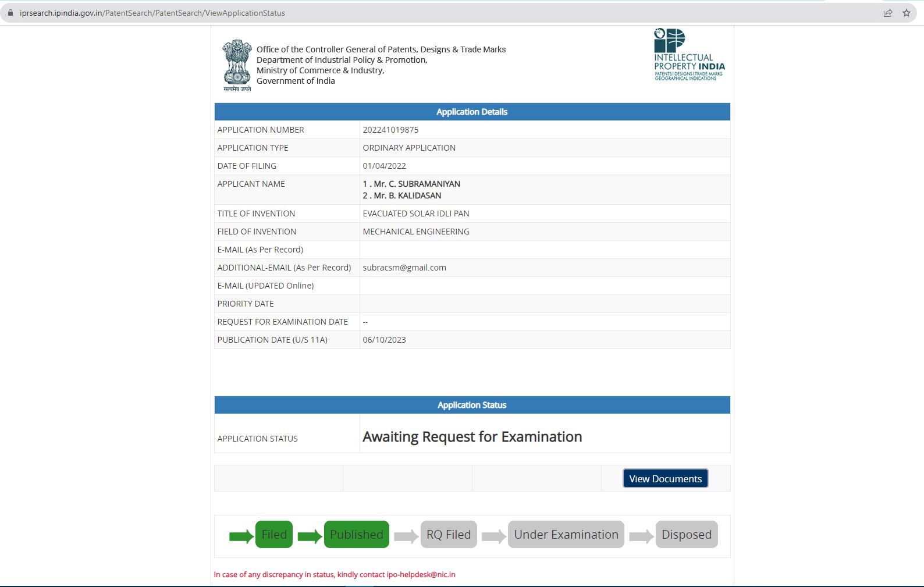The image size is (924, 587).
Task: Click the Application Status section header
Action: 472,405
